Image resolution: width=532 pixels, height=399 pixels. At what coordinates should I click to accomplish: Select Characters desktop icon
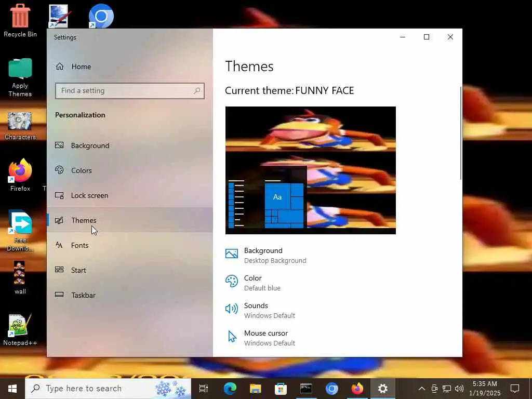(20, 126)
